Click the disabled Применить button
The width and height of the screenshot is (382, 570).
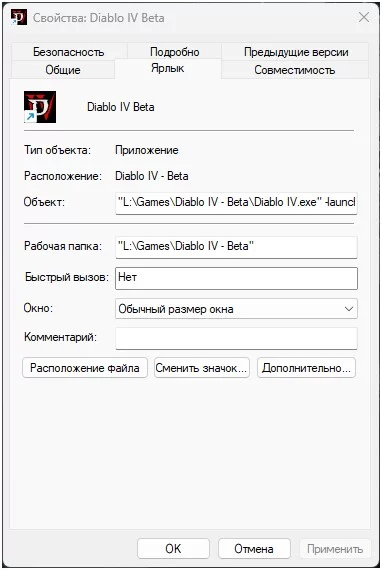(335, 549)
